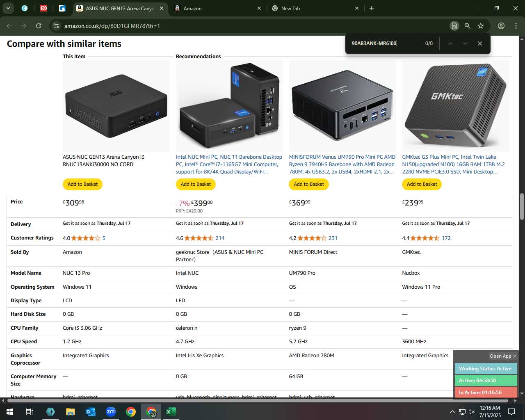Show hidden system tray icons
Image resolution: width=525 pixels, height=420 pixels.
[452, 412]
